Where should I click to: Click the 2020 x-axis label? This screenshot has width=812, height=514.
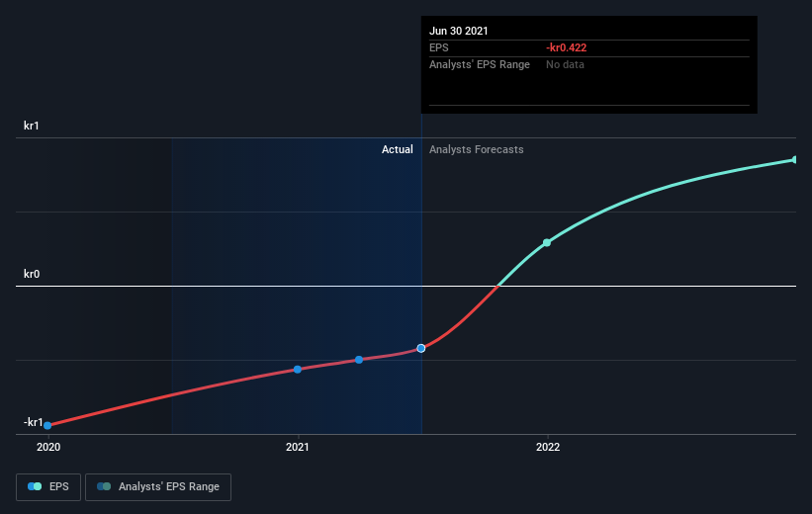point(48,447)
